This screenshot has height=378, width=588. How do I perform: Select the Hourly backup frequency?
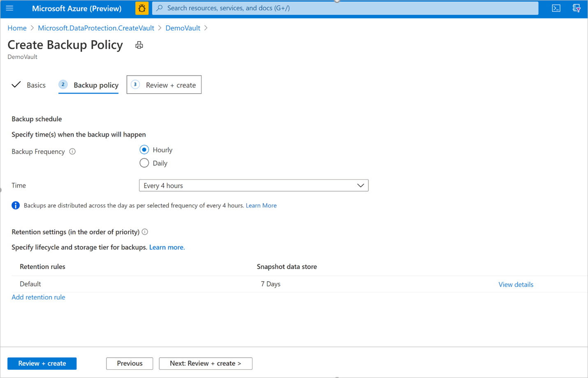pos(144,150)
